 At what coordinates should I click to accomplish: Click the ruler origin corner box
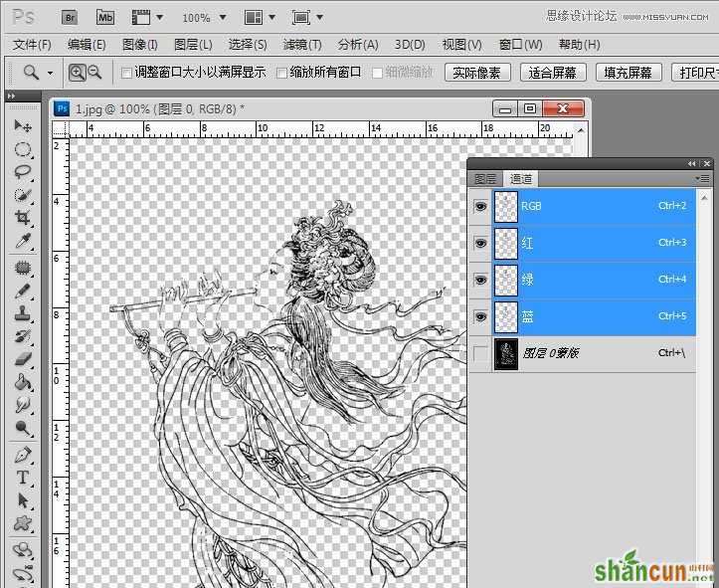pyautogui.click(x=61, y=129)
